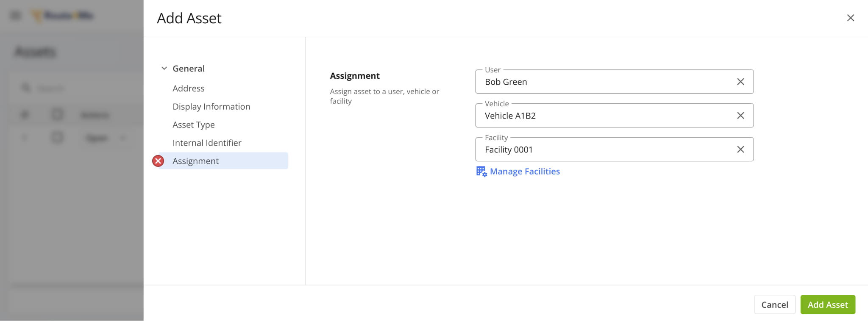Click the General section label

click(x=188, y=68)
